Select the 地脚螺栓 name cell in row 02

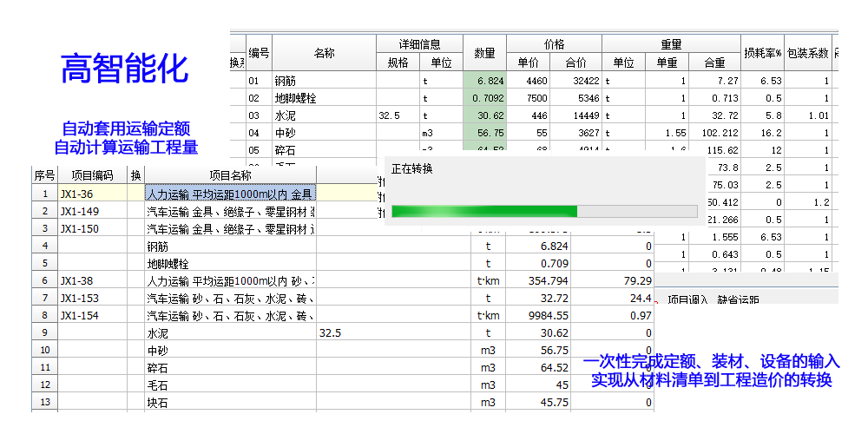tap(324, 99)
